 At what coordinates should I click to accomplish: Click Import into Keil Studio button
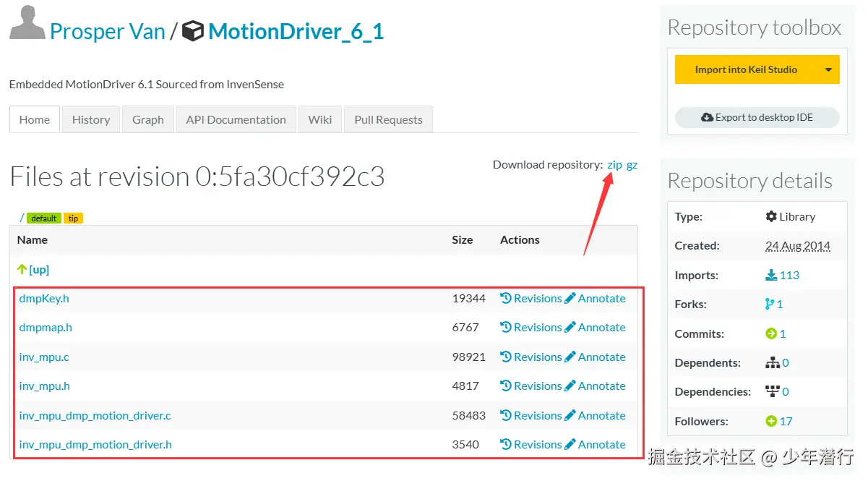point(746,69)
